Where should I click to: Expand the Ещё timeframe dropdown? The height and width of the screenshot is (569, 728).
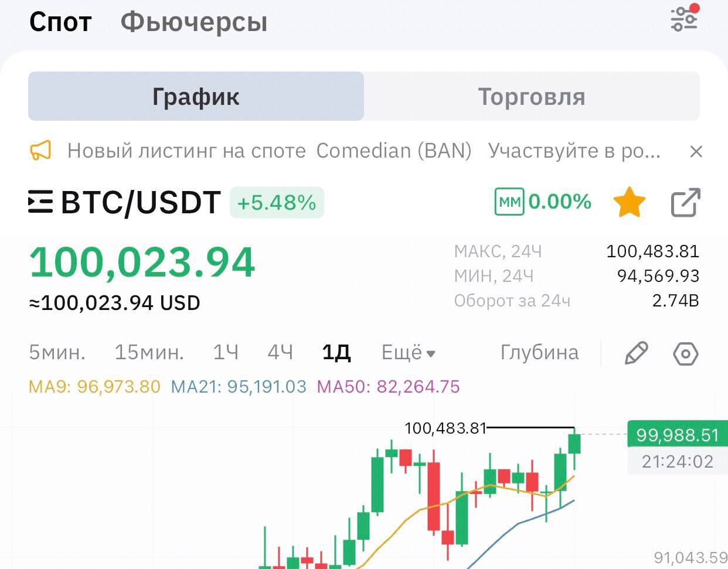(408, 353)
